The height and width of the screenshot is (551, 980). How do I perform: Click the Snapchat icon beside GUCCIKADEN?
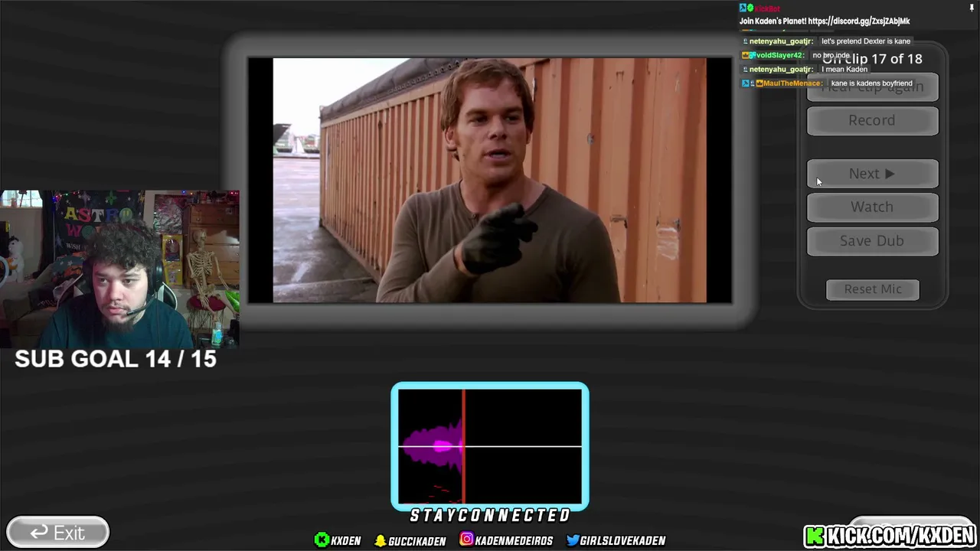point(380,540)
